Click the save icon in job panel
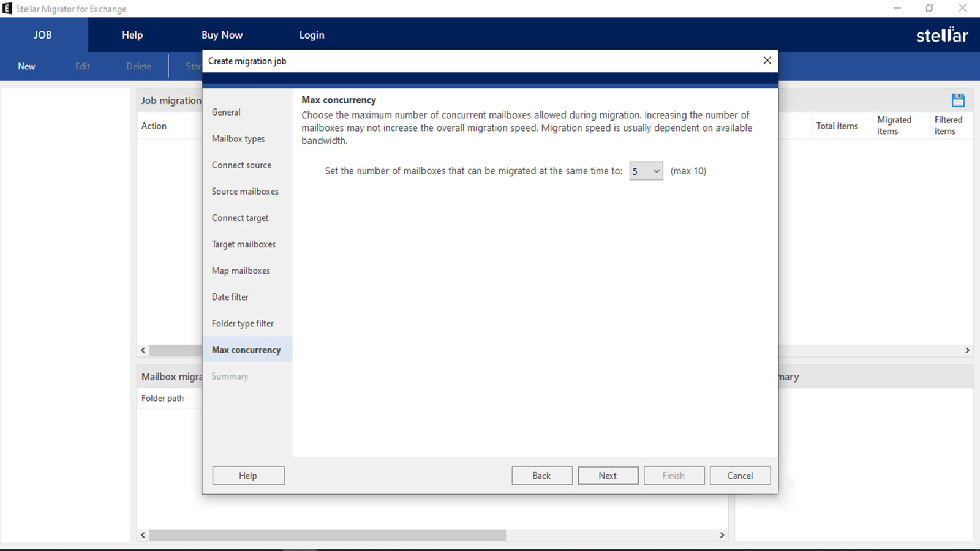Image resolution: width=980 pixels, height=551 pixels. 958,100
